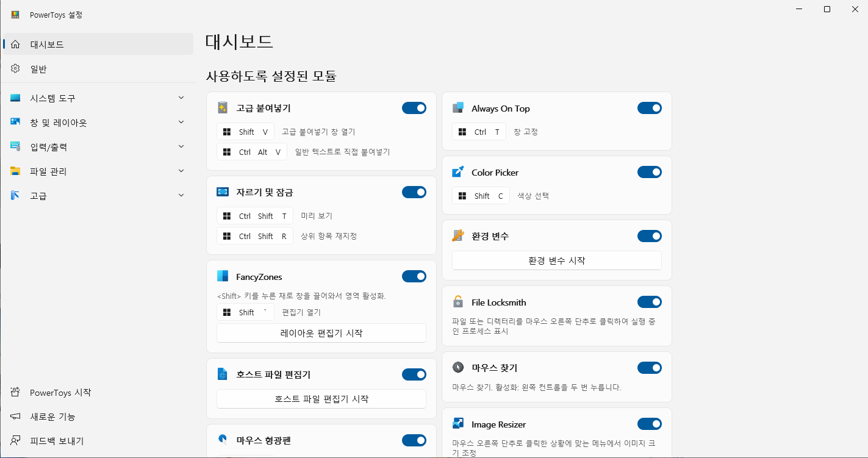
Task: Click the 일반 gear icon in sidebar
Action: [x=16, y=69]
